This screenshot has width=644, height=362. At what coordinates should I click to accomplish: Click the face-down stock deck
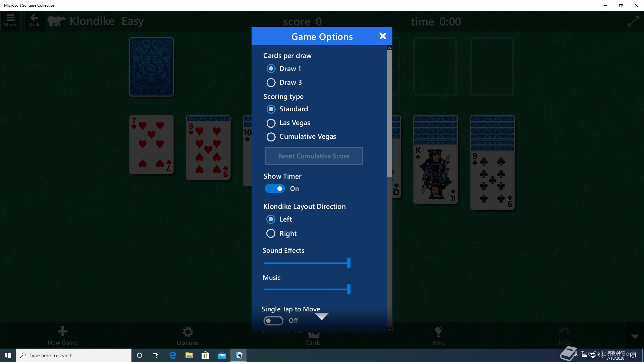pyautogui.click(x=151, y=67)
